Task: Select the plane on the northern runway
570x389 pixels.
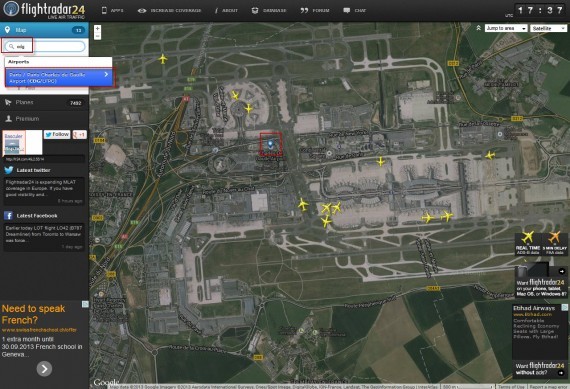Action: click(x=163, y=59)
